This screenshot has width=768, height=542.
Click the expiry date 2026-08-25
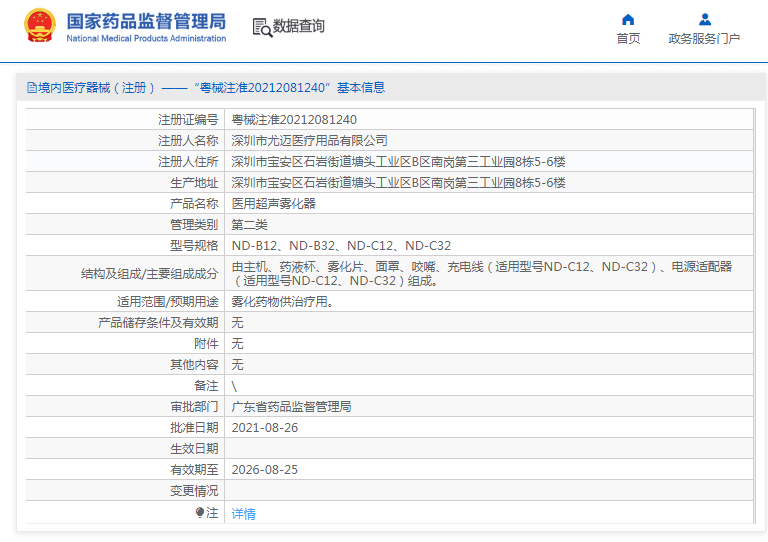264,469
